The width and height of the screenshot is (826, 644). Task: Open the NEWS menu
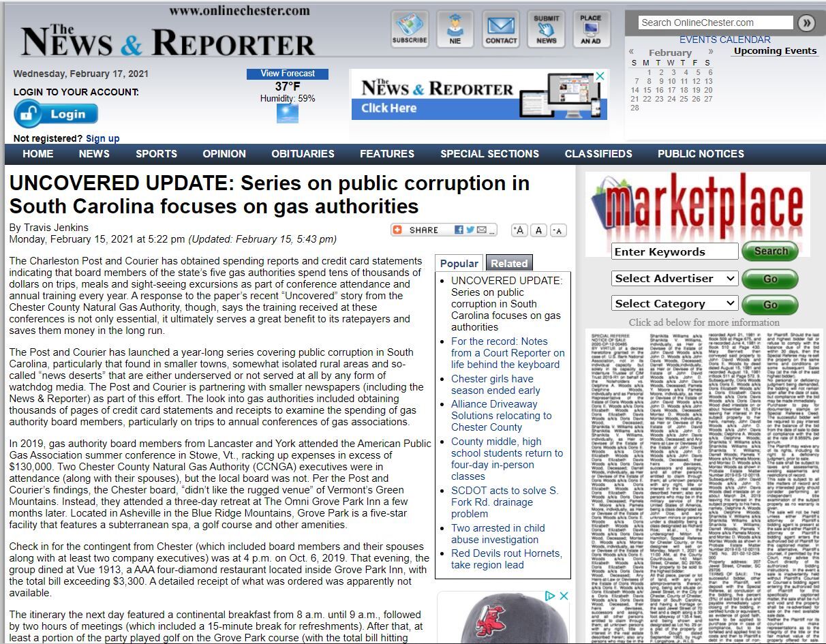[x=94, y=154]
